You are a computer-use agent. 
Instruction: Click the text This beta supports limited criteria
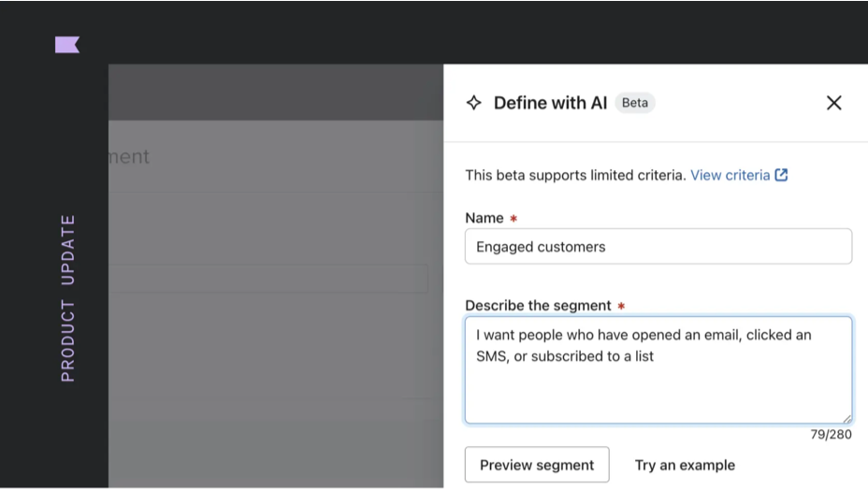coord(576,176)
